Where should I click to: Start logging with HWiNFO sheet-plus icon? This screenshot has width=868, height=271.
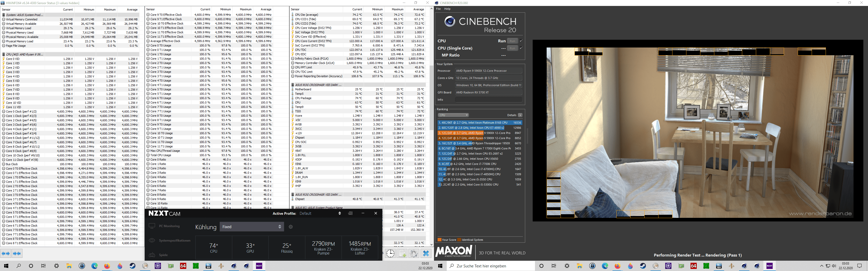pos(402,253)
